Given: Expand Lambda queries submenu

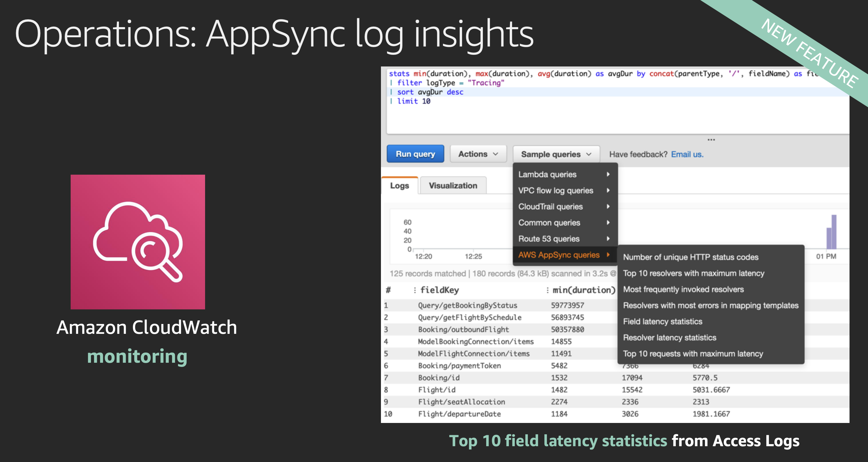Looking at the screenshot, I should click(565, 174).
